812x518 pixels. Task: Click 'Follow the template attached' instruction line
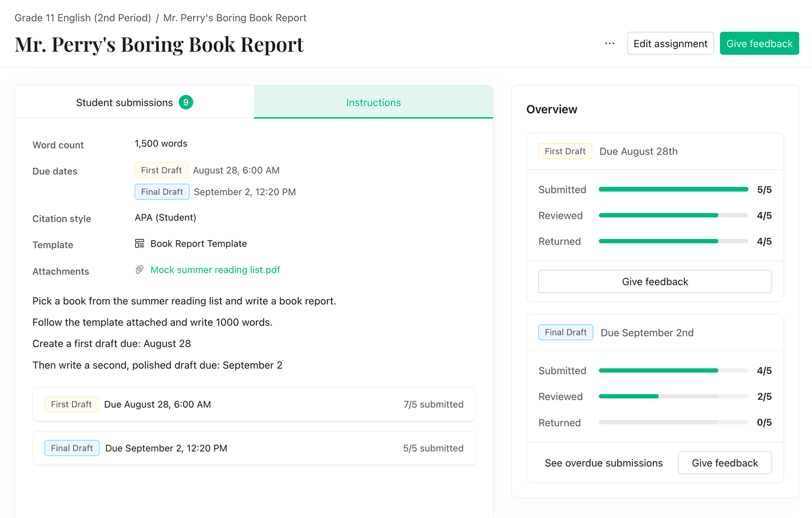(152, 323)
